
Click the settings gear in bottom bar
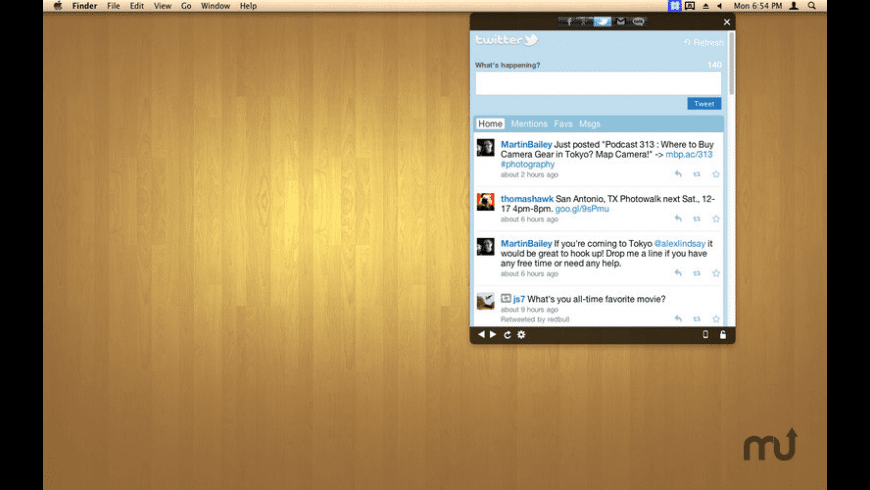click(521, 335)
